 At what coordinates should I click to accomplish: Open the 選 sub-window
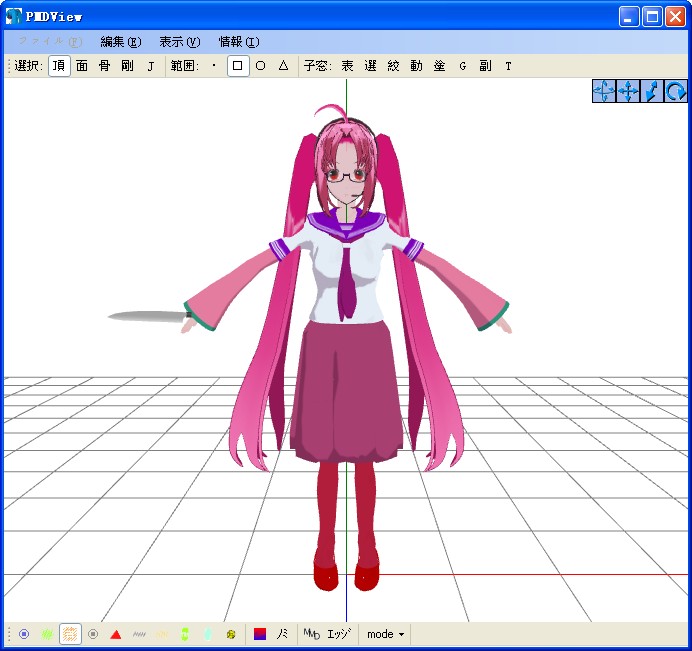click(371, 66)
